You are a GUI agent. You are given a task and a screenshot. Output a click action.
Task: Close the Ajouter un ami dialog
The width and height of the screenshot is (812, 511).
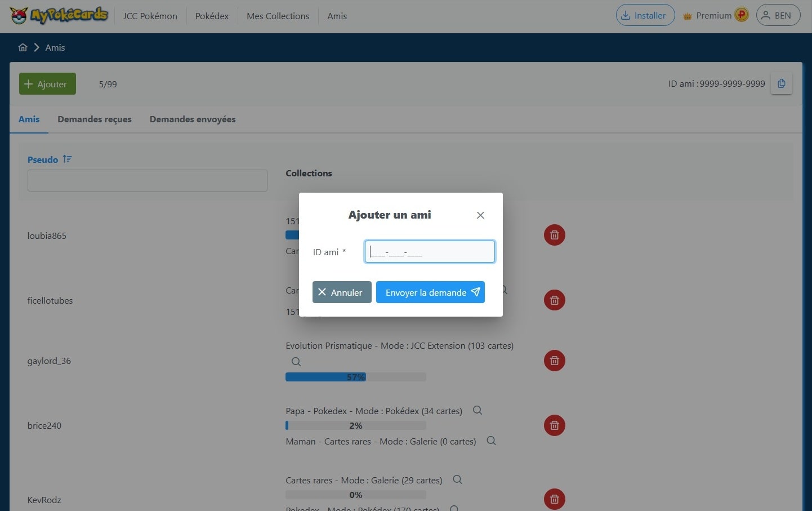pyautogui.click(x=480, y=215)
